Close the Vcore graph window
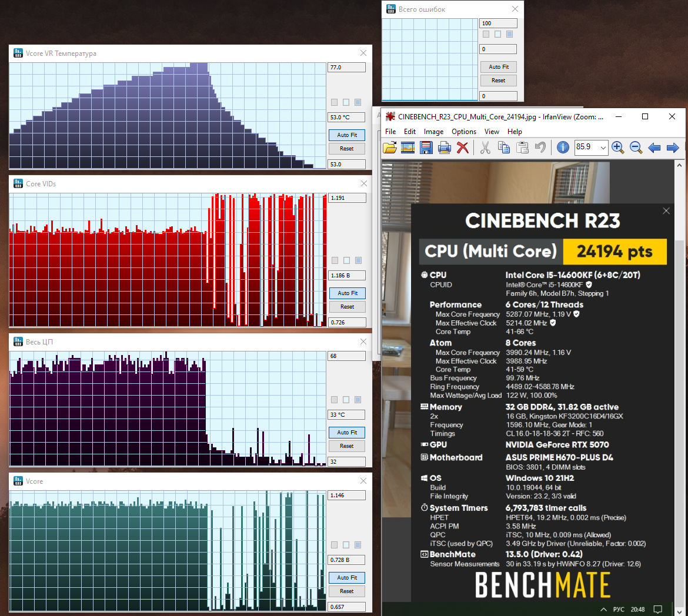The width and height of the screenshot is (688, 616). pos(363,481)
